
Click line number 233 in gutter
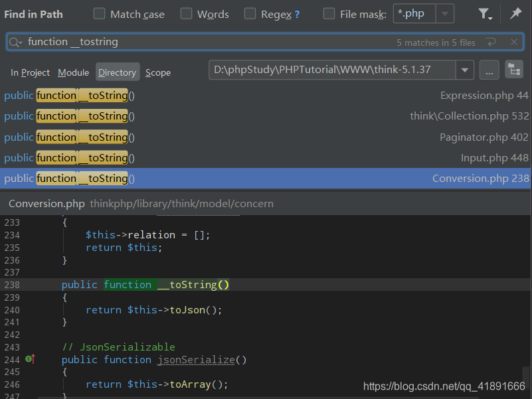click(12, 222)
